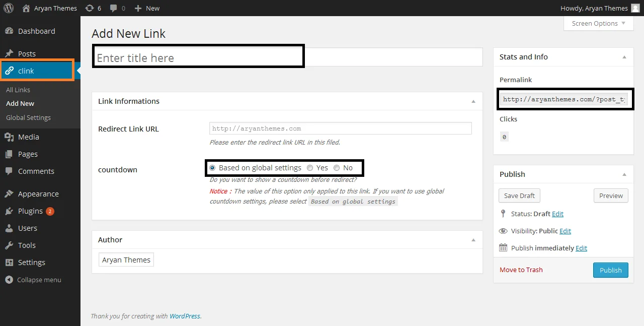The image size is (644, 326).
Task: Collapse the Link Informations panel
Action: [473, 101]
